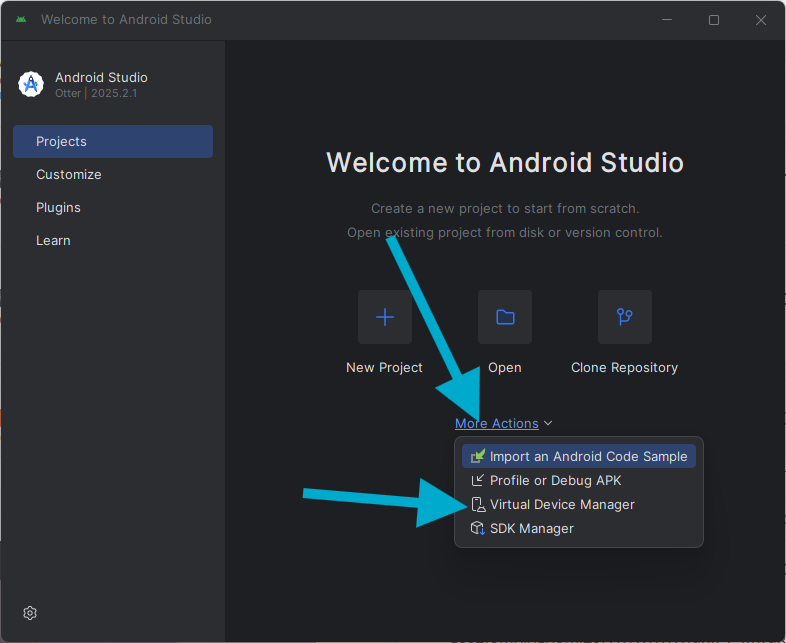Select Import an Android Code Sample
Image resolution: width=786 pixels, height=643 pixels.
click(588, 456)
